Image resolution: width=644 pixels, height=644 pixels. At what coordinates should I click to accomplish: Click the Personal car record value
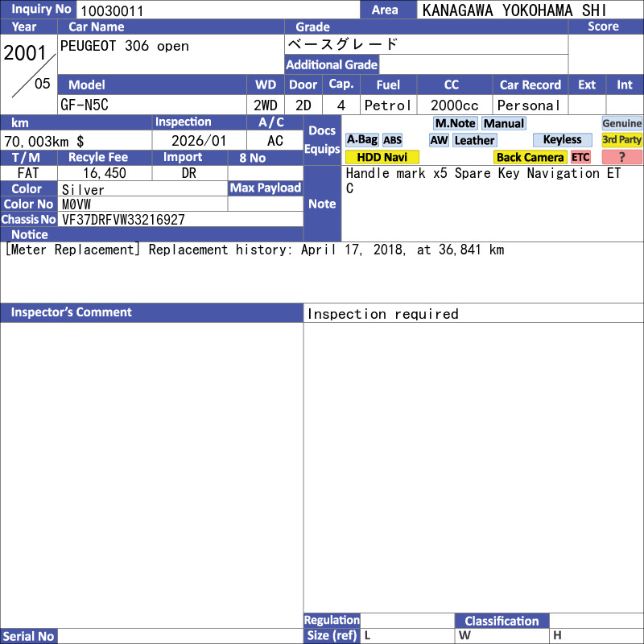[x=529, y=105]
